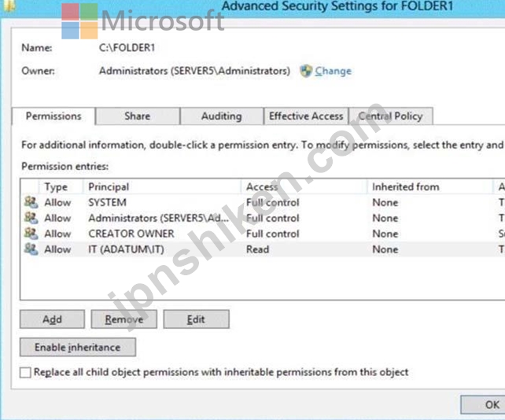505x420 pixels.
Task: Click the UAC shield icon beside Change
Action: [x=306, y=71]
